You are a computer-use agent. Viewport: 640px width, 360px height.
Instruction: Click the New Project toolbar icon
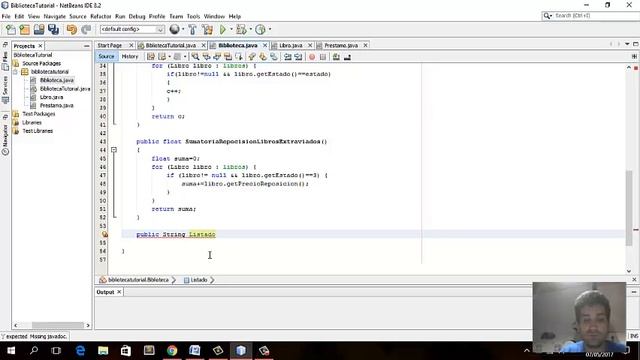coord(24,29)
